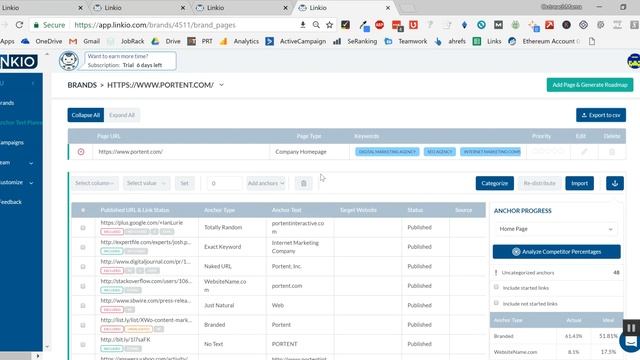Open the Select column dropdown
Viewport: 640px width, 360px height.
[95, 183]
